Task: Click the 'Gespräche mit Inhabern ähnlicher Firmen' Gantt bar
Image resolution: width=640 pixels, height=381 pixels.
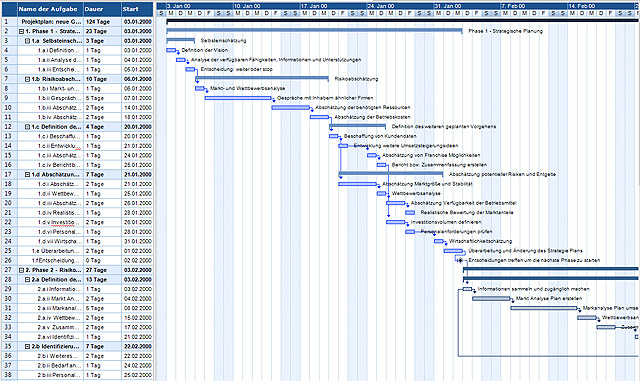Action: tap(238, 98)
